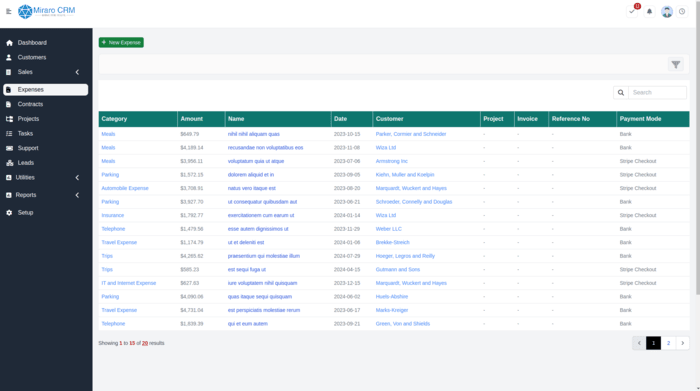Sort by the Customer column header
Image resolution: width=700 pixels, height=391 pixels.
tap(426, 119)
